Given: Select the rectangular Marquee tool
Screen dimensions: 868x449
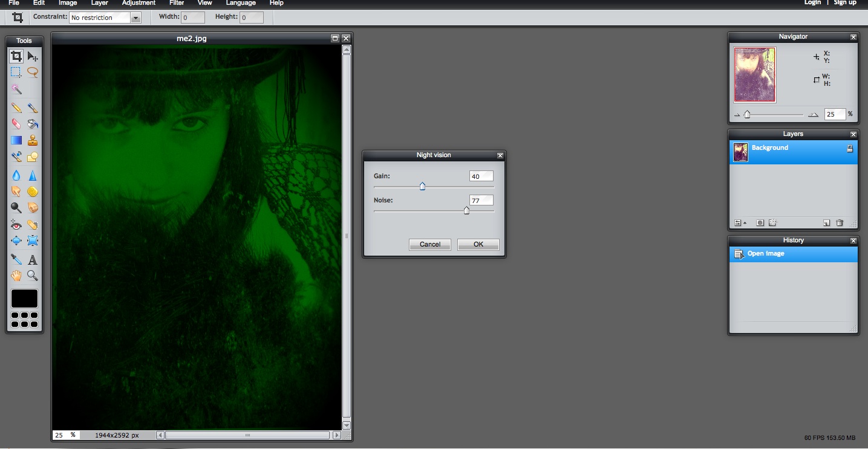Looking at the screenshot, I should coord(16,73).
